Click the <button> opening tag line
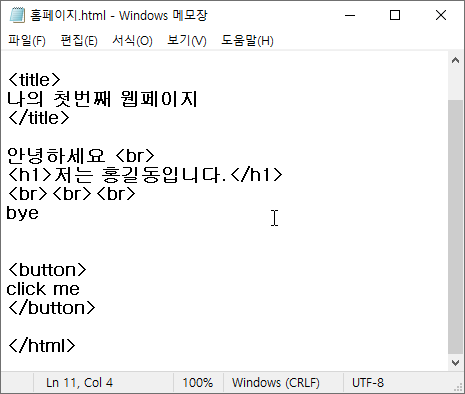The width and height of the screenshot is (465, 394). pos(47,270)
